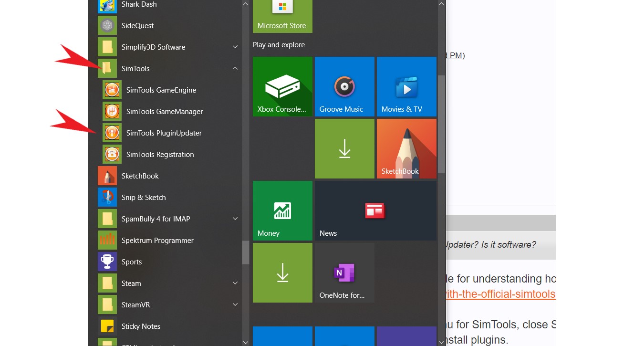Click the "SideQuest" label text
Viewport: 644px width, 346px height.
coord(137,26)
